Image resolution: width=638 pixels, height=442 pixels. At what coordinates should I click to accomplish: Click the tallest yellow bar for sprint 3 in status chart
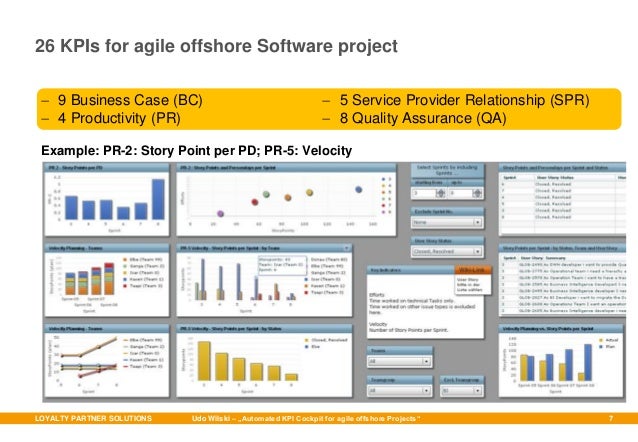(x=204, y=361)
